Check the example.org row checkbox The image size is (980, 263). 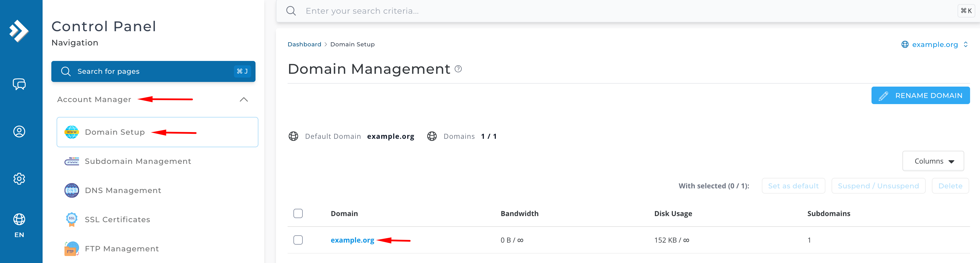(x=298, y=240)
